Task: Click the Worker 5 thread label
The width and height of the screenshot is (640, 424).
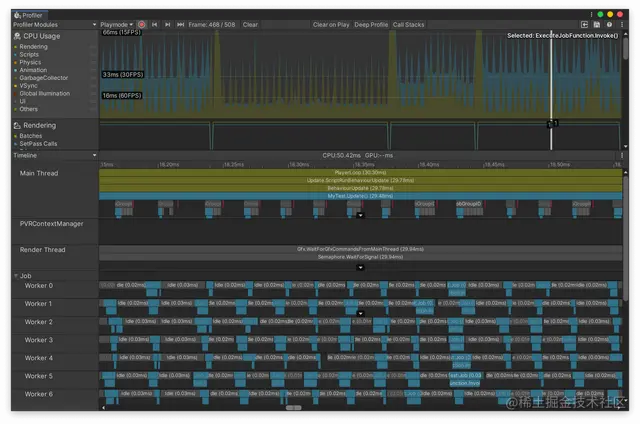Action: (39, 376)
